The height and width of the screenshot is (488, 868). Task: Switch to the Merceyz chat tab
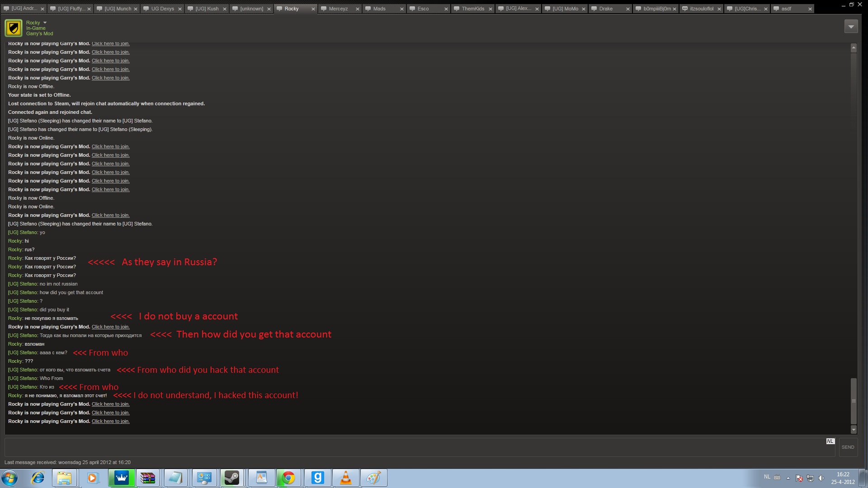tap(338, 9)
